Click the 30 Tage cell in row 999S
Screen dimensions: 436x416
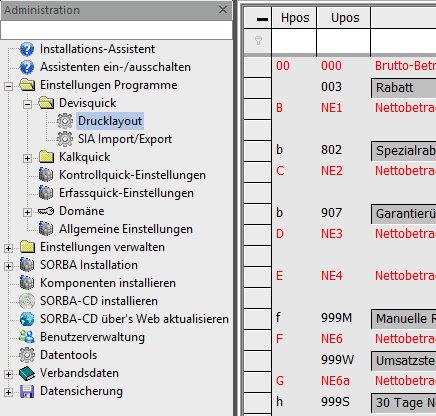(403, 403)
